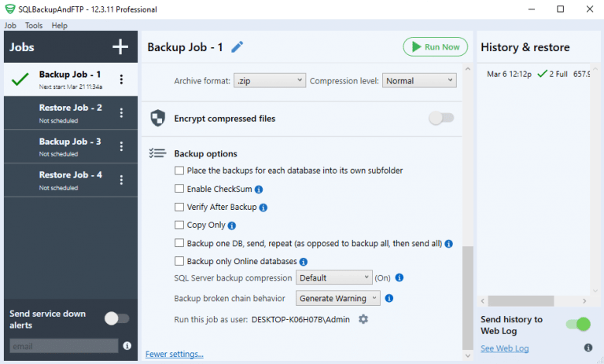
Task: Click info icon for Backup only Online databases
Action: pos(304,262)
